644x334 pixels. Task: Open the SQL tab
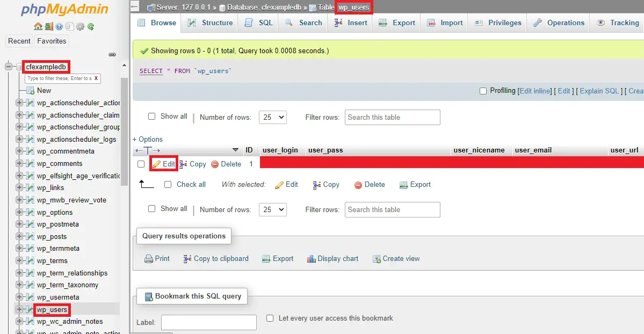(x=259, y=23)
